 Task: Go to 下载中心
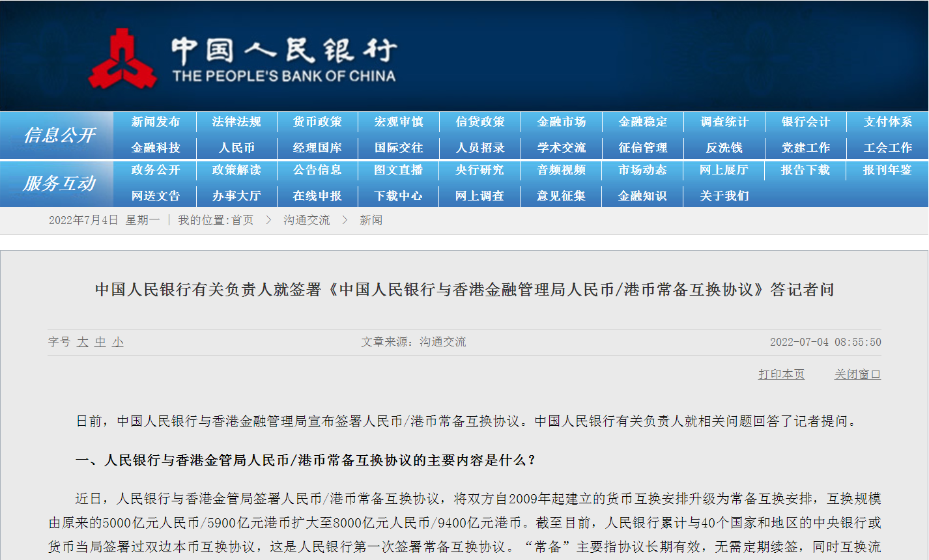pyautogui.click(x=398, y=196)
